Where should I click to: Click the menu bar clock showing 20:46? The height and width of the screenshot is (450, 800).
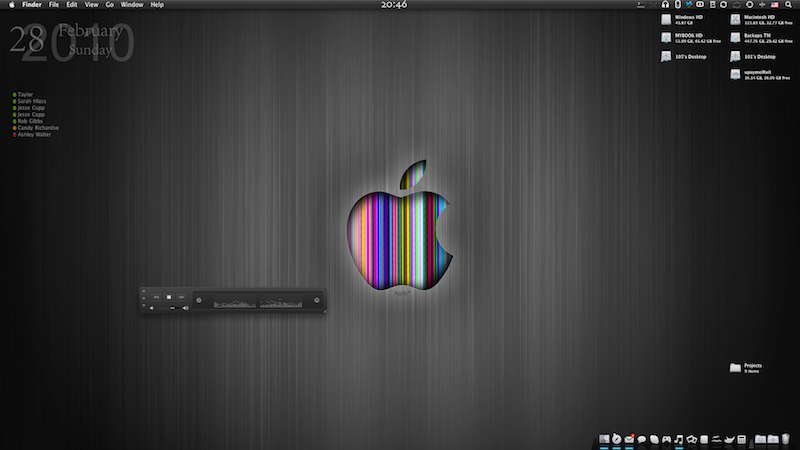394,5
